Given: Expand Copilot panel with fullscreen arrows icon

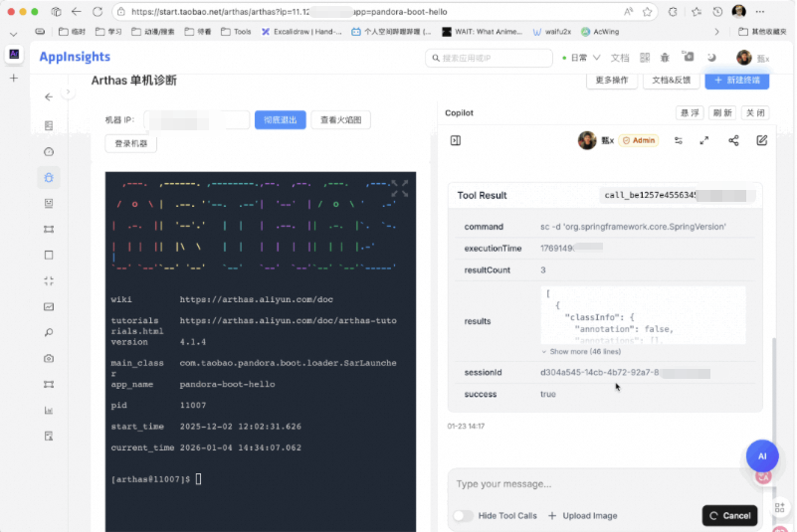Looking at the screenshot, I should [x=704, y=141].
